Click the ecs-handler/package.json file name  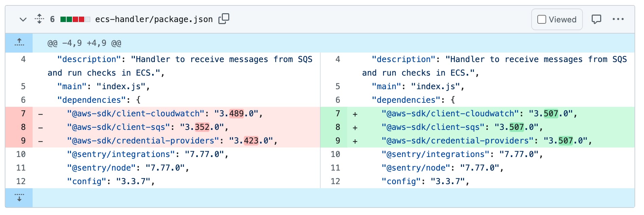(154, 19)
